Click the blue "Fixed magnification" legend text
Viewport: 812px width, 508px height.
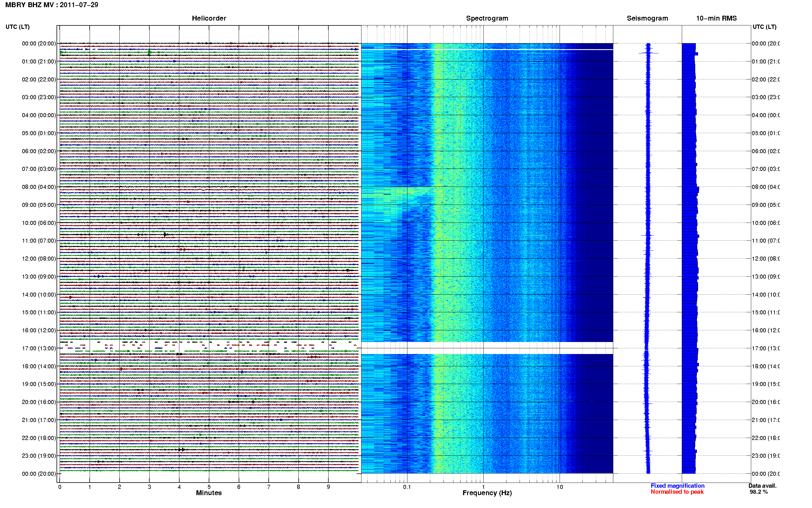coord(678,486)
